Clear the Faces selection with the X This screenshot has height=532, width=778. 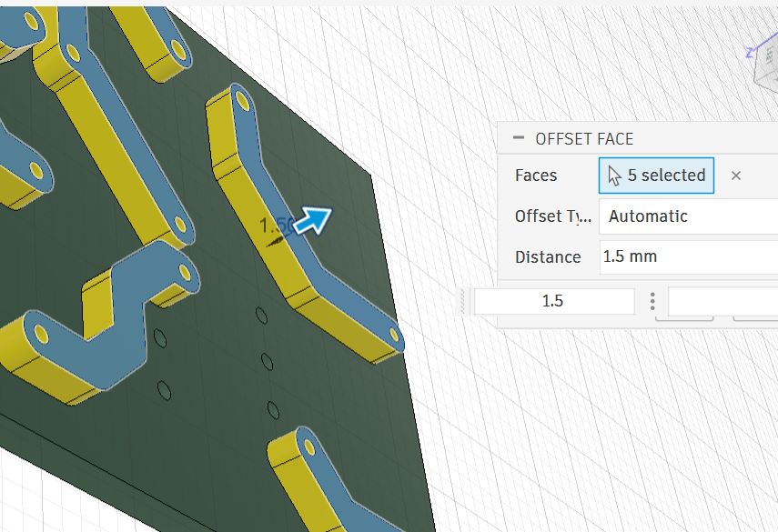coord(736,176)
